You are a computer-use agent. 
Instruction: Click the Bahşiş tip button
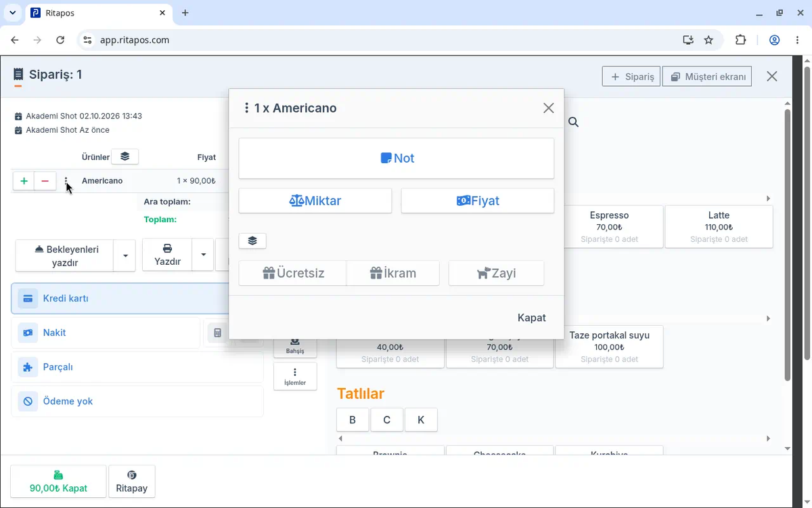click(x=295, y=345)
